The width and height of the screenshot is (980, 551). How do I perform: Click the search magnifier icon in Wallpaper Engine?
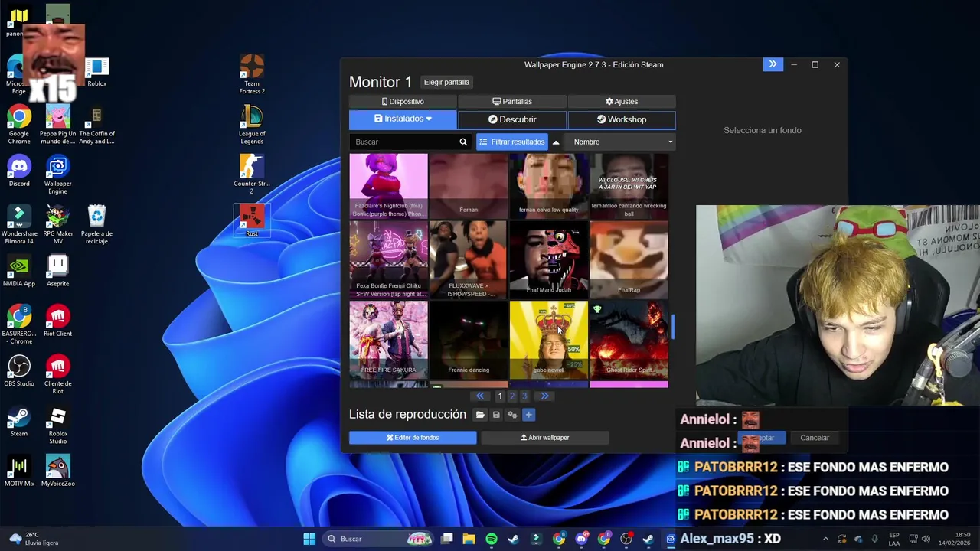click(463, 142)
